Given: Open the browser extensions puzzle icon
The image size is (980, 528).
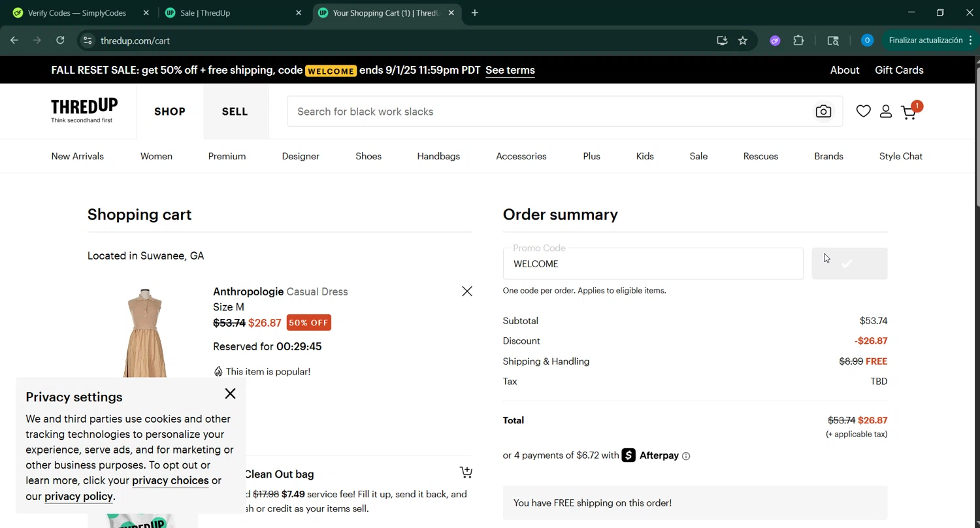Looking at the screenshot, I should [798, 41].
